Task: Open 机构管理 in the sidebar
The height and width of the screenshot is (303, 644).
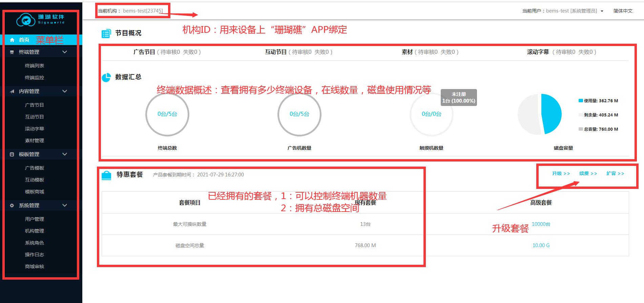Action: click(35, 231)
